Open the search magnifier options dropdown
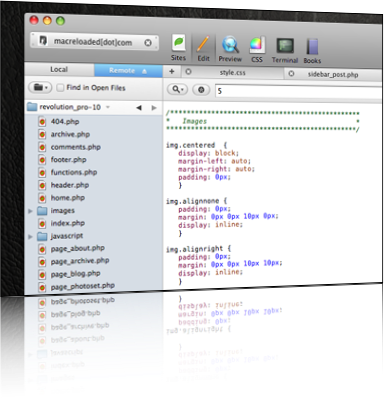Screen dimensions: 384x400 click(x=177, y=89)
